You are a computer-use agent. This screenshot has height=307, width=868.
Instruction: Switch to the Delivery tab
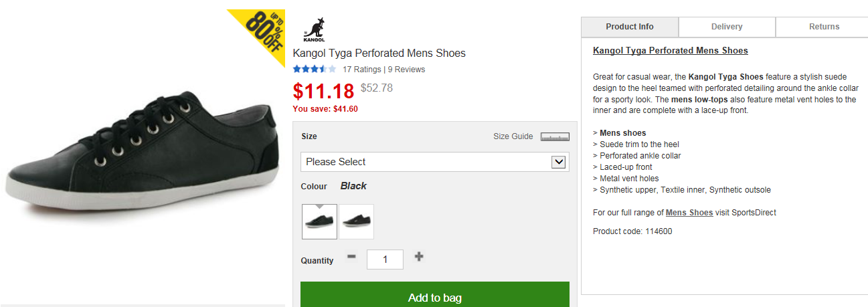(727, 27)
